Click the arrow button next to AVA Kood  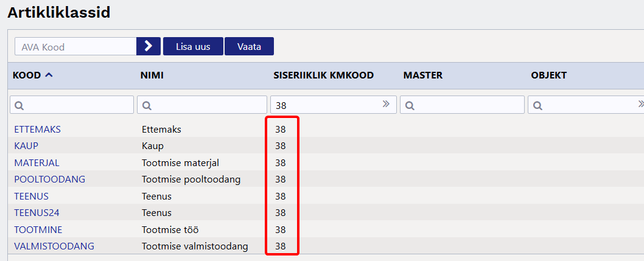(149, 46)
